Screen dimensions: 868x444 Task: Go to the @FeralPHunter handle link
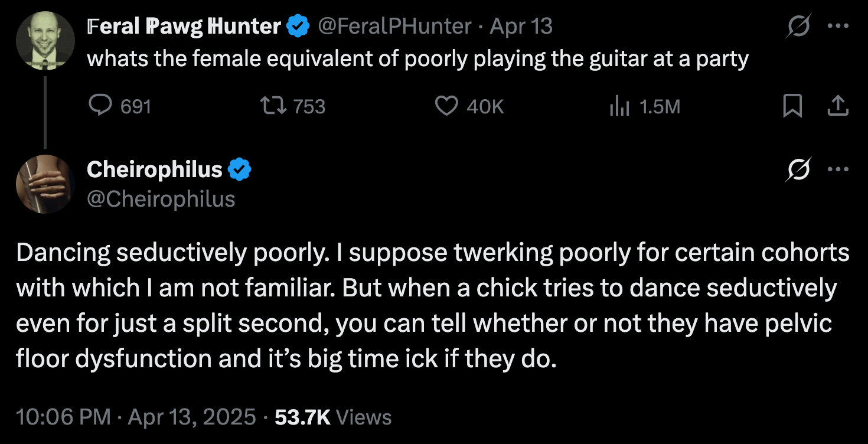point(394,26)
